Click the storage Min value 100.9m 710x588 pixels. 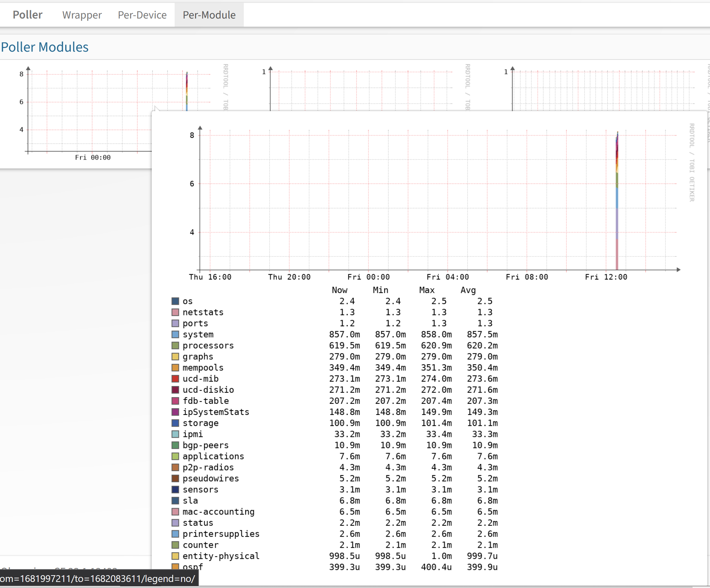point(390,423)
